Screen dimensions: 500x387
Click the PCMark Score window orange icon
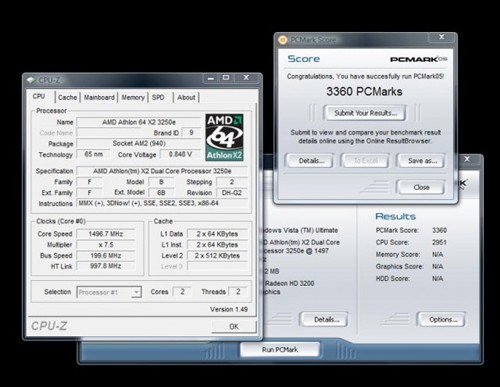click(x=283, y=40)
